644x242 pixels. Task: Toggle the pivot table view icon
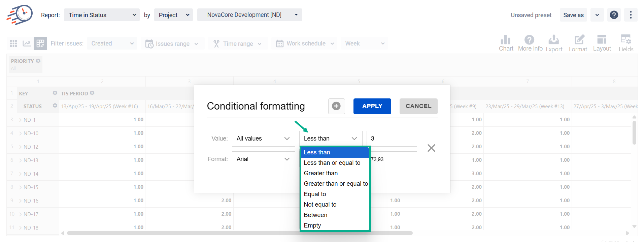[x=40, y=43]
